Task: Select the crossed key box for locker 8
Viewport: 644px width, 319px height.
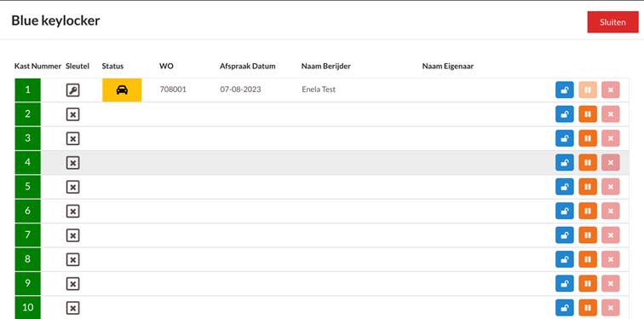Action: 72,260
